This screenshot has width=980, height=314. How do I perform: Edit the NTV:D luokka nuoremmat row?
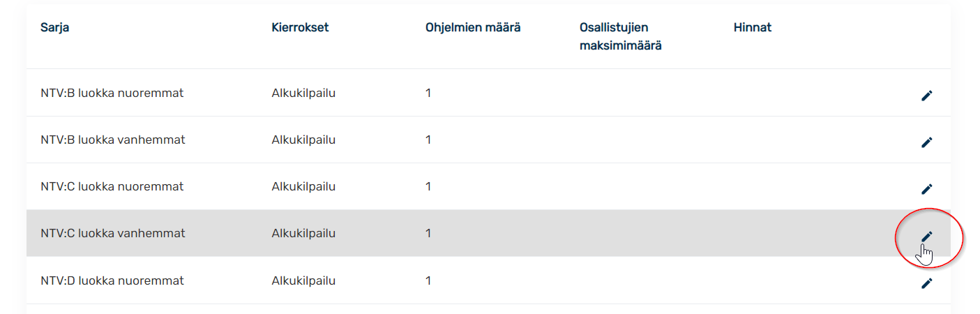click(926, 283)
